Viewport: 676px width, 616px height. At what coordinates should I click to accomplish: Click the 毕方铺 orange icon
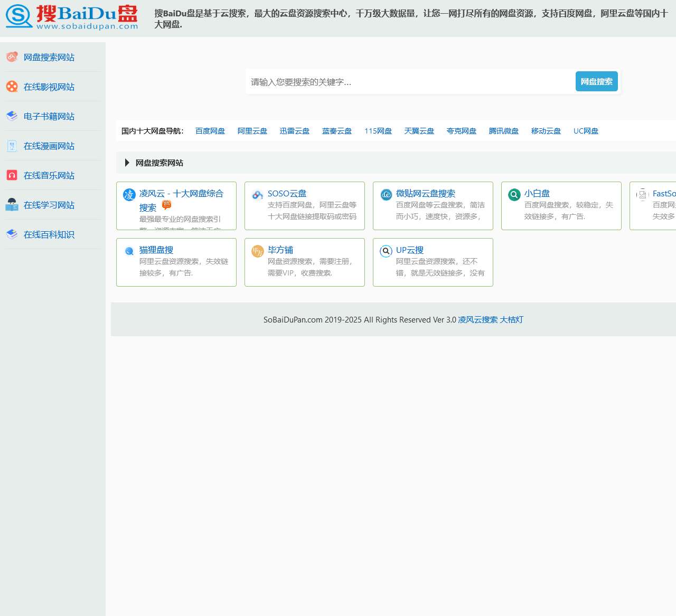point(258,251)
